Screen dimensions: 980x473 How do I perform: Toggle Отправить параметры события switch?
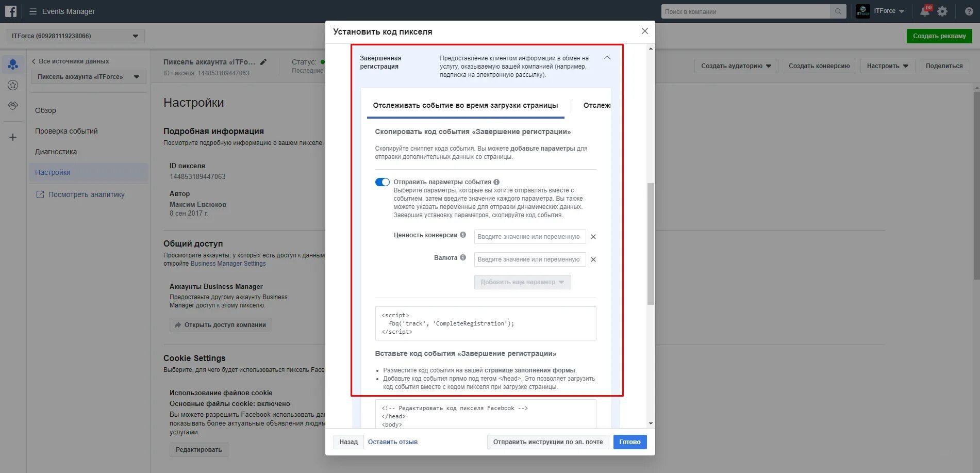(x=382, y=182)
